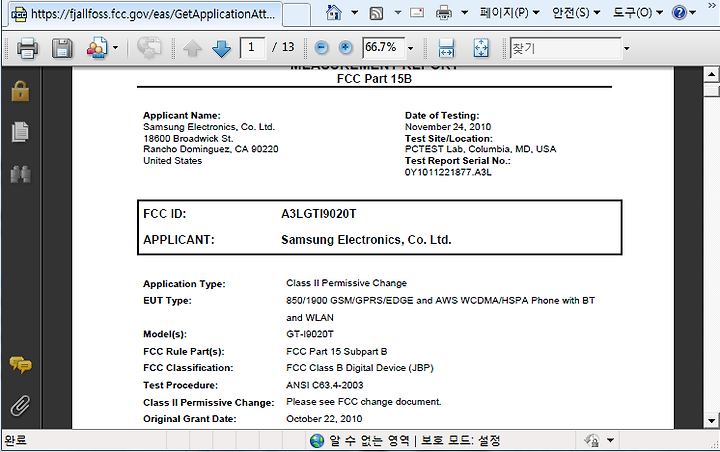Click model value GT-I9020T

pyautogui.click(x=310, y=334)
